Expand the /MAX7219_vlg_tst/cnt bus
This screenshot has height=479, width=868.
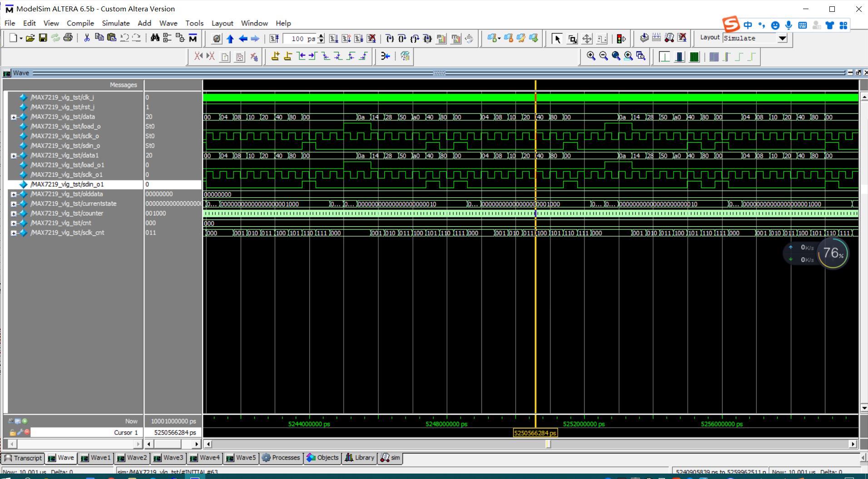pos(14,223)
